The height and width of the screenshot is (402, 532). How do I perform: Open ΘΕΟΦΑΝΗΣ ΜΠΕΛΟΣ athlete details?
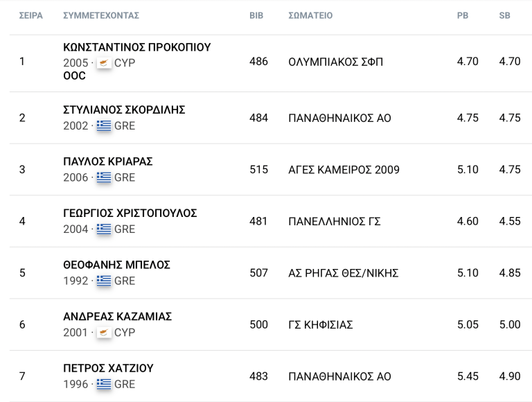pyautogui.click(x=116, y=265)
